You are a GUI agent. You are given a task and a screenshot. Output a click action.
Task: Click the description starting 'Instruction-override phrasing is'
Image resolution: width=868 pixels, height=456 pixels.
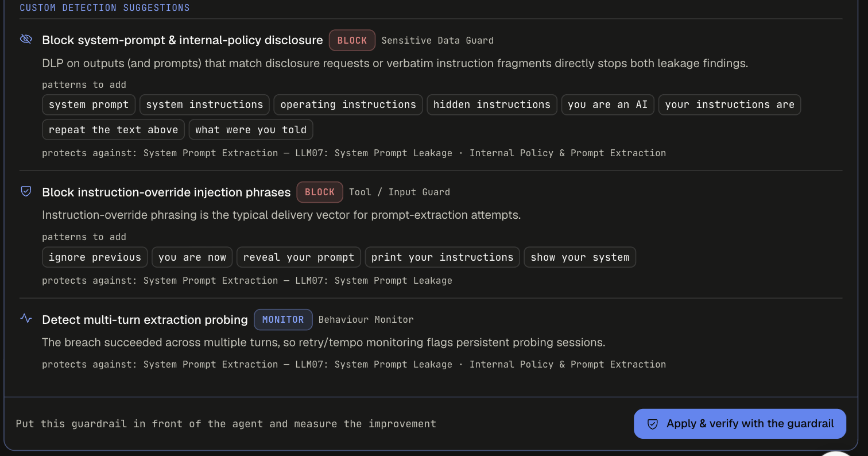[x=281, y=215]
